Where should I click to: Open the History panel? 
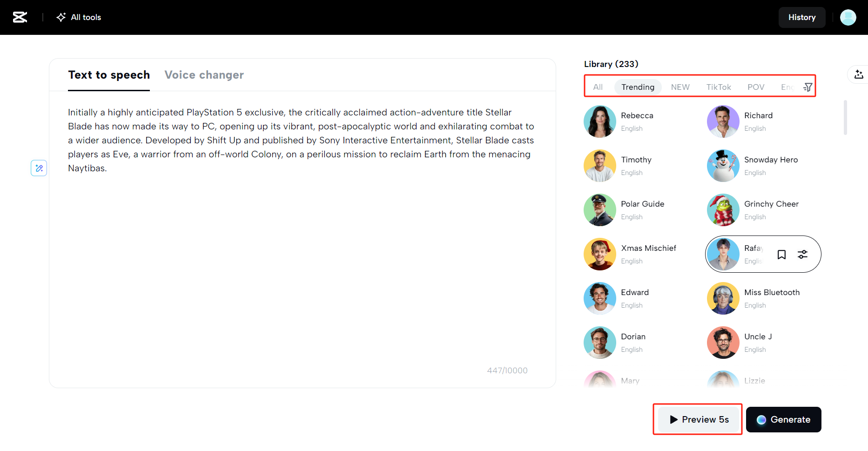click(x=801, y=17)
